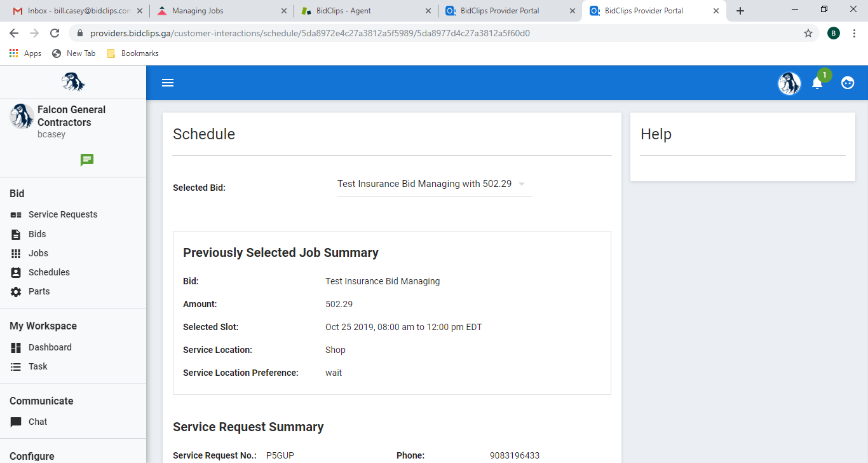Click the Help panel heading
The height and width of the screenshot is (463, 868).
(656, 134)
